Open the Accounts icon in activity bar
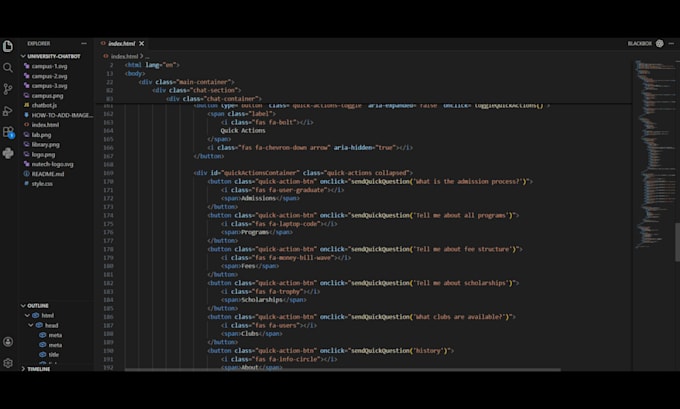The height and width of the screenshot is (409, 680). [x=8, y=342]
